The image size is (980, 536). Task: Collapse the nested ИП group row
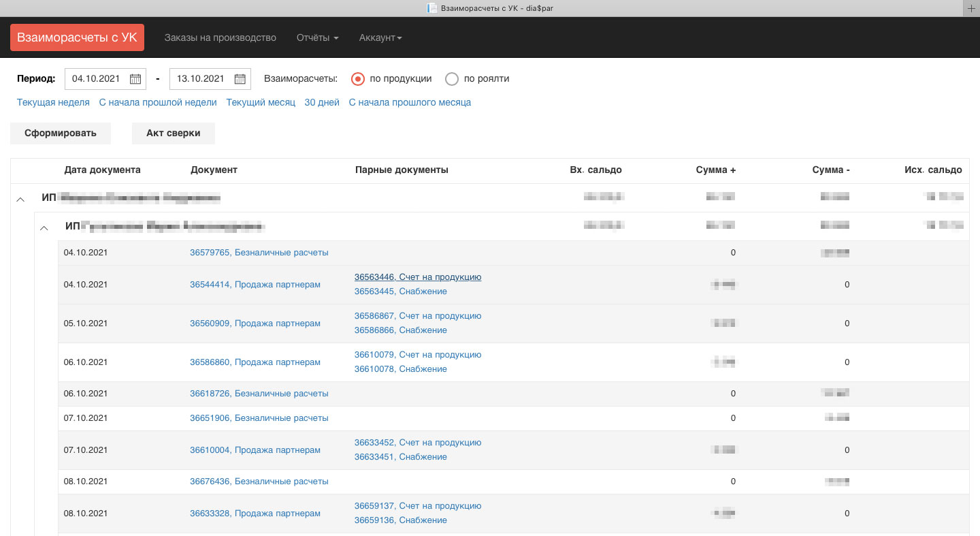(44, 227)
